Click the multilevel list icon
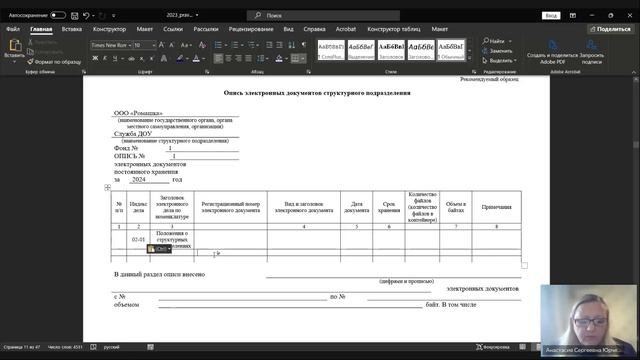The height and width of the screenshot is (360, 640). click(x=252, y=45)
